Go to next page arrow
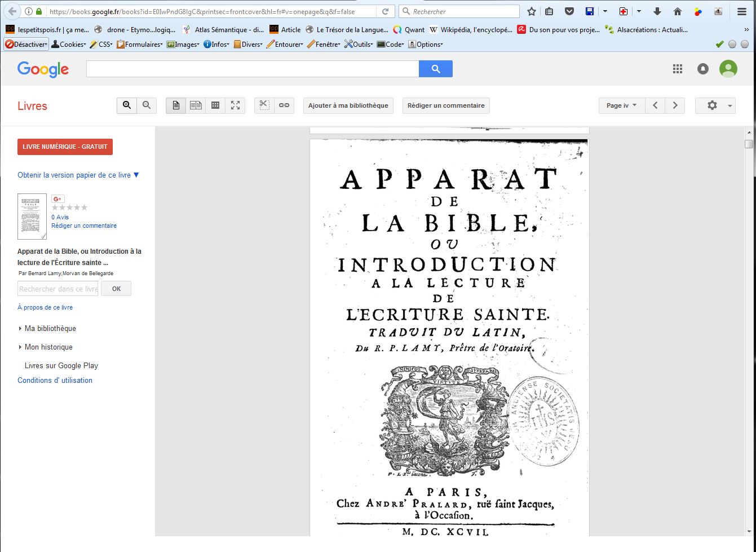The image size is (756, 552). pyautogui.click(x=675, y=105)
